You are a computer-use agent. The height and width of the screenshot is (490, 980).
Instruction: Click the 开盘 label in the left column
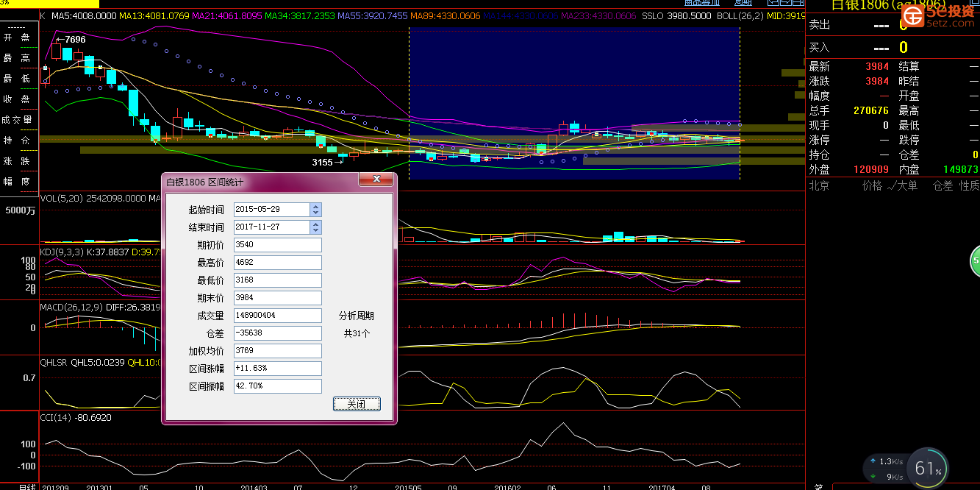point(17,37)
